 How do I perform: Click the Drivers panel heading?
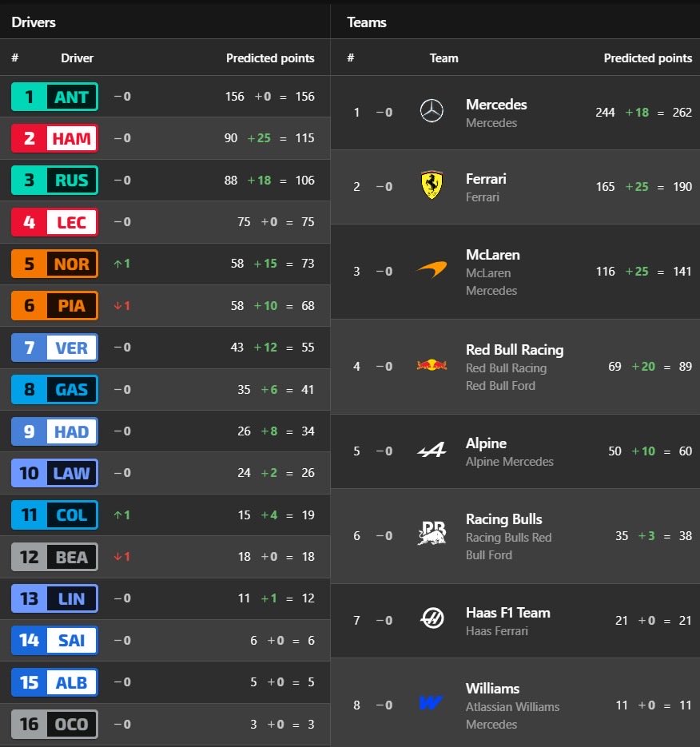tap(34, 22)
